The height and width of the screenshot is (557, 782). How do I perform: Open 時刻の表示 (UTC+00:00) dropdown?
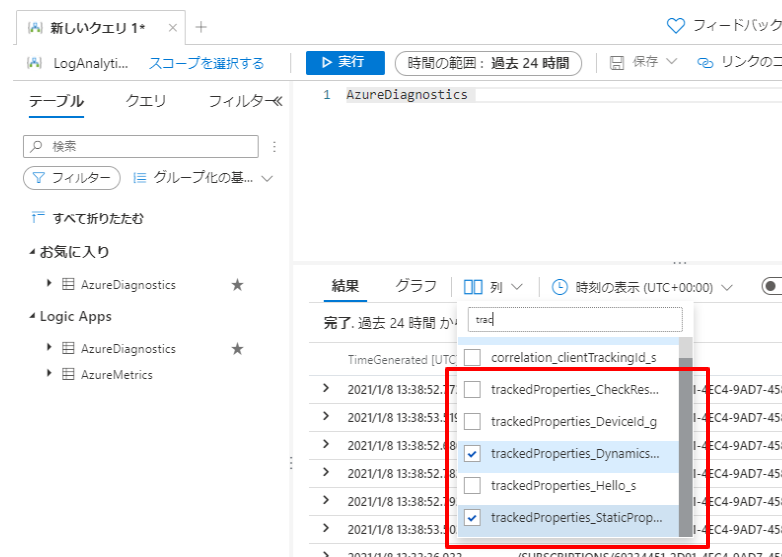click(642, 287)
